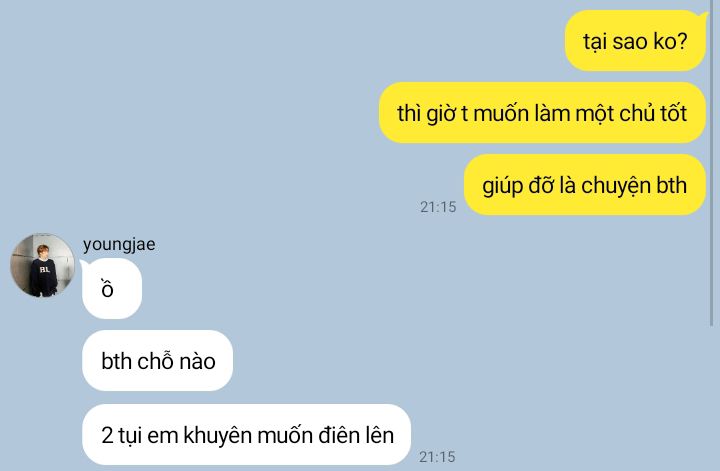Click the 21:15 timestamp beside youngjae's last message
The height and width of the screenshot is (471, 720).
pos(437,457)
